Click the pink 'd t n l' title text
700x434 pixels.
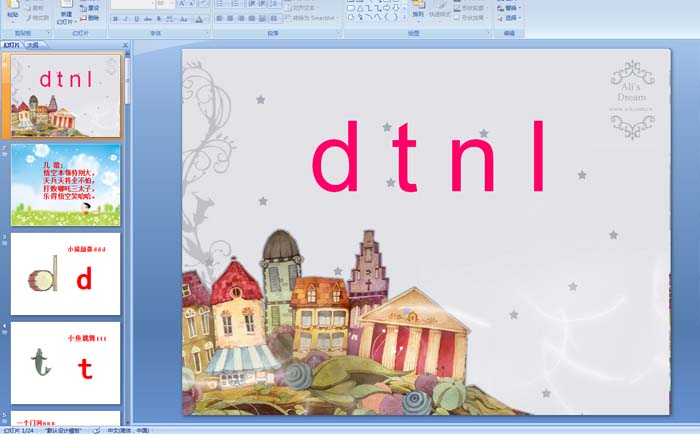point(429,156)
